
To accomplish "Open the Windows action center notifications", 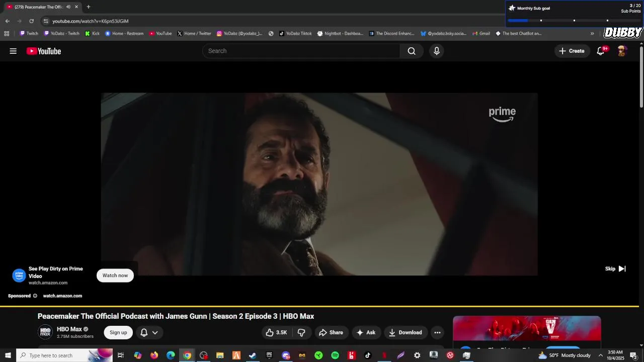I will 633,355.
